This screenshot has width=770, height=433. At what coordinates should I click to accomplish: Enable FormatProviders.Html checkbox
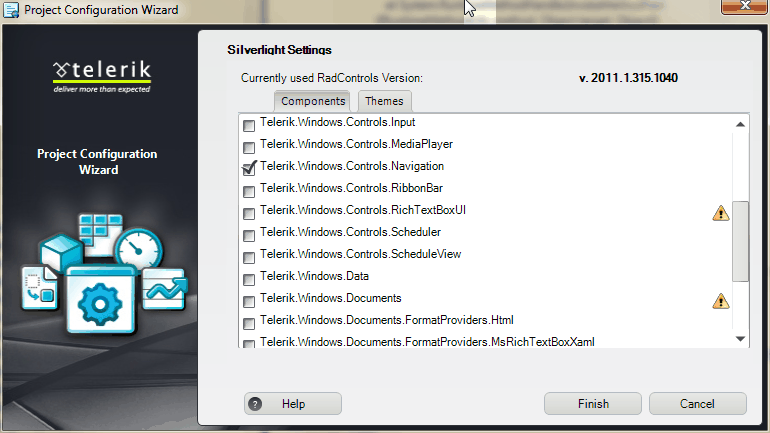point(249,323)
